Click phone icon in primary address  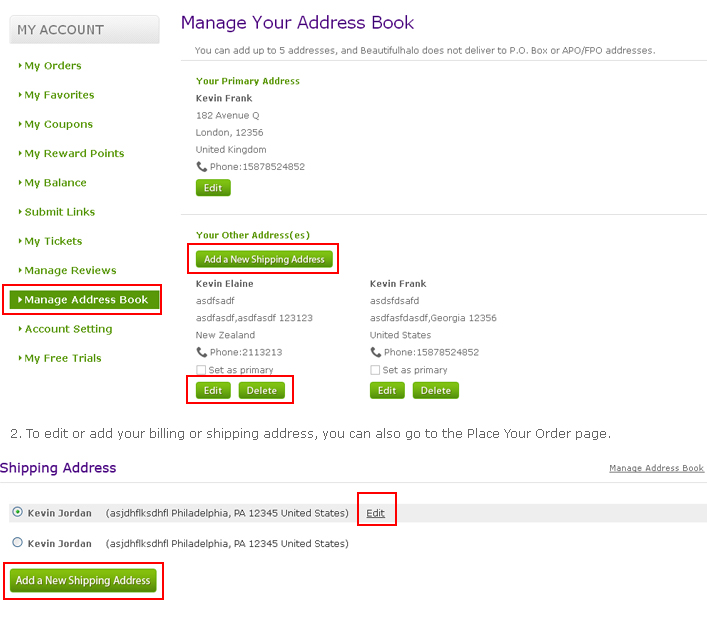coord(202,167)
